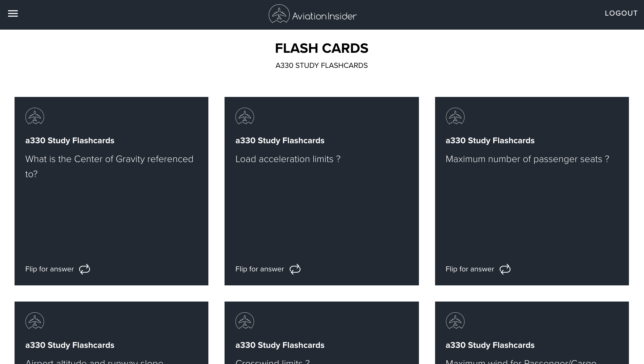Image resolution: width=644 pixels, height=364 pixels.
Task: Open the hamburger menu
Action: coord(13,13)
